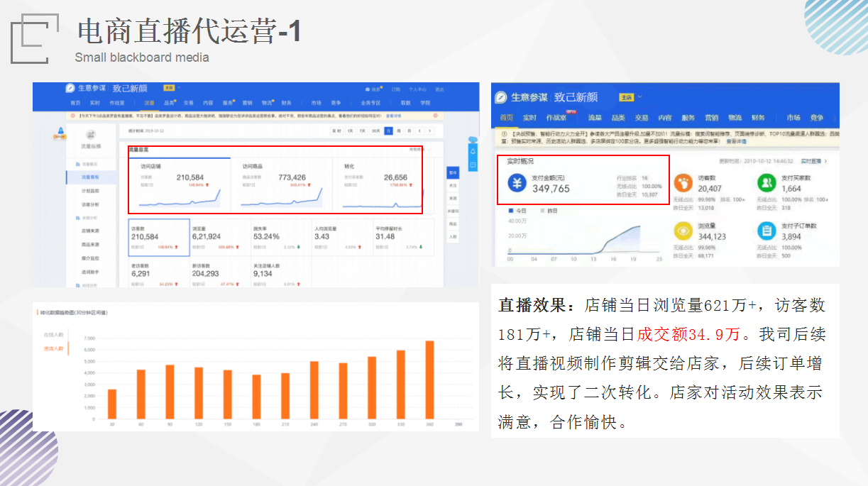The width and height of the screenshot is (868, 486).
Task: Click the orange footprint 访客数 icon
Action: [x=683, y=183]
